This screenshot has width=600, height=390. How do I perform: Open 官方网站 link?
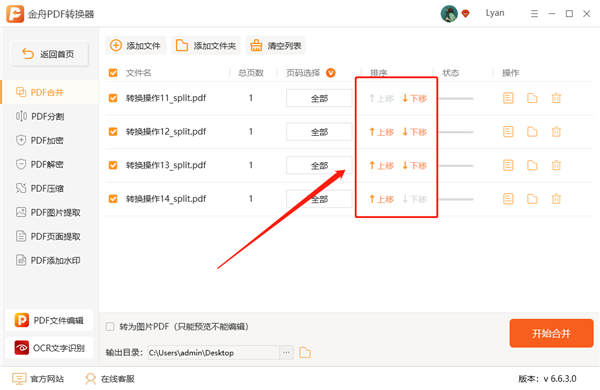point(38,379)
